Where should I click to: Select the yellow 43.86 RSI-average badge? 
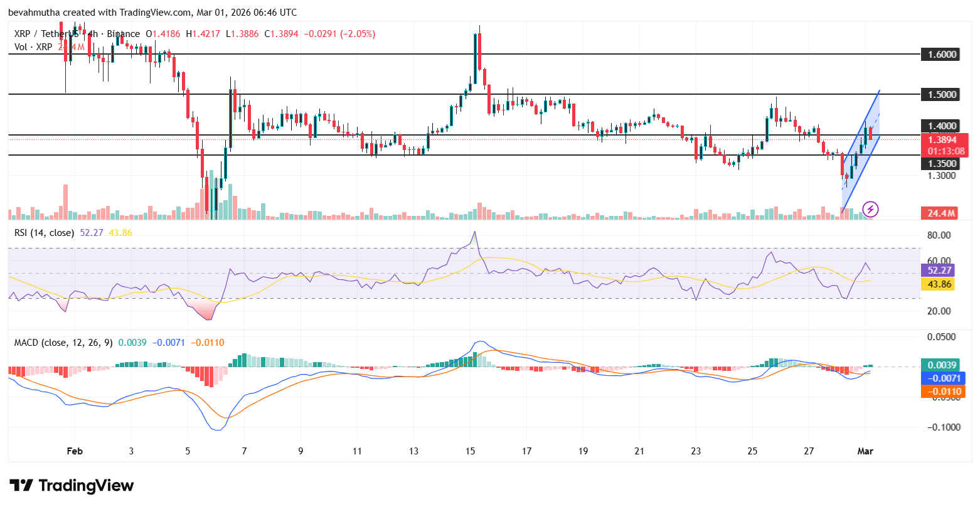939,284
